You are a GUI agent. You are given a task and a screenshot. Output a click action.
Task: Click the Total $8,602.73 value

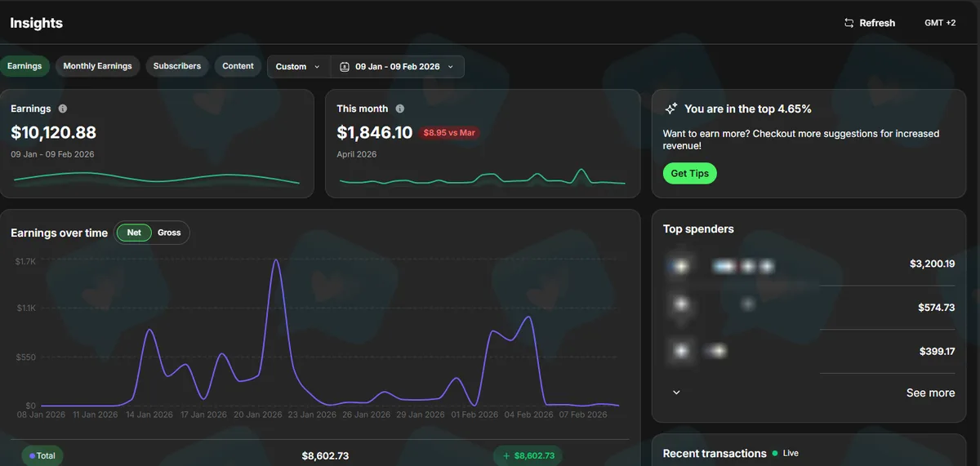click(x=325, y=456)
